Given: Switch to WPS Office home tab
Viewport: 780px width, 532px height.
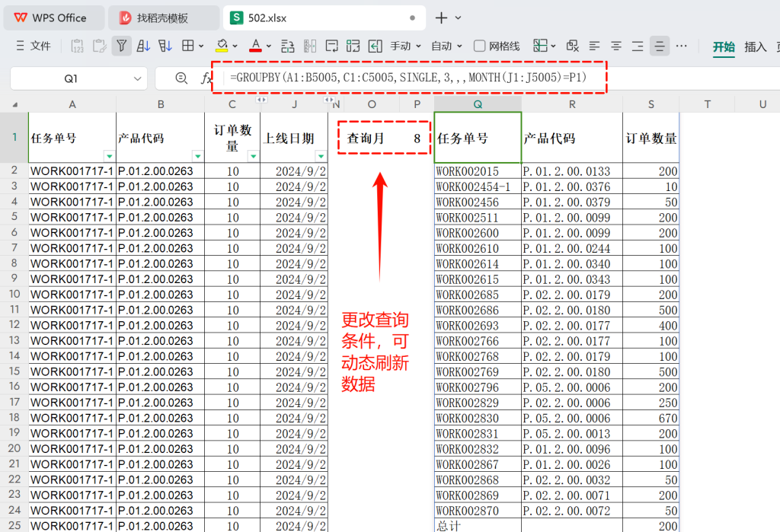Looking at the screenshot, I should click(54, 18).
